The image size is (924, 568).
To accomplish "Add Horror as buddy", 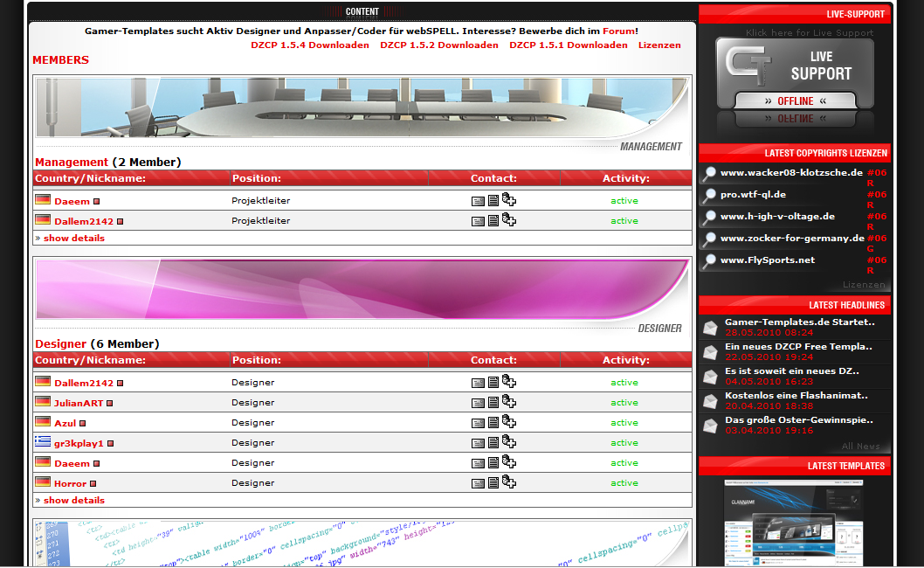I will [x=509, y=481].
